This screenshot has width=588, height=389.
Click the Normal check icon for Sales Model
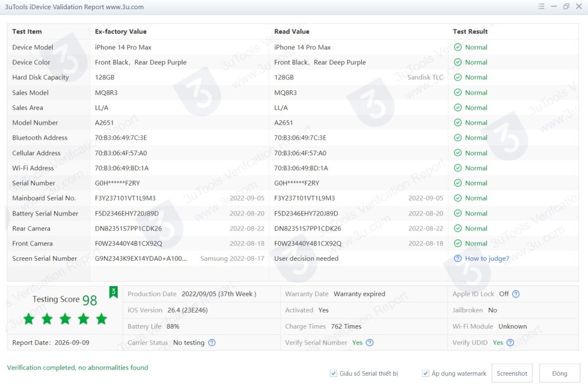pyautogui.click(x=458, y=93)
